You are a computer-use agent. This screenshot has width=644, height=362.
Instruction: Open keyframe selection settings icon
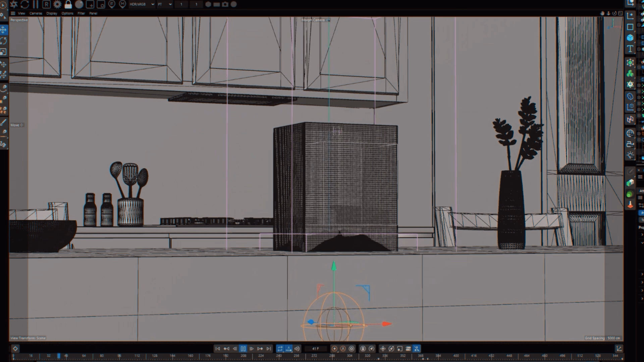(x=352, y=349)
